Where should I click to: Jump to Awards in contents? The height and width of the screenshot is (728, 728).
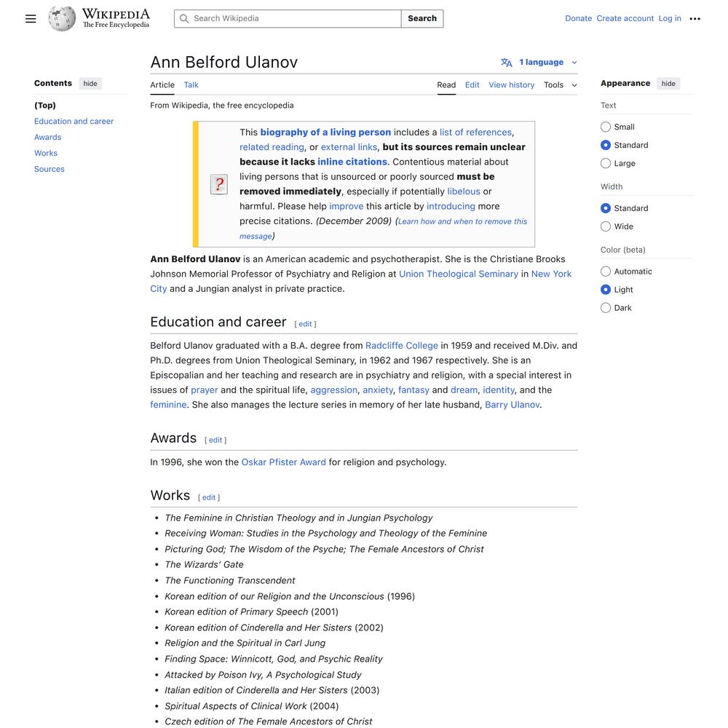point(48,137)
